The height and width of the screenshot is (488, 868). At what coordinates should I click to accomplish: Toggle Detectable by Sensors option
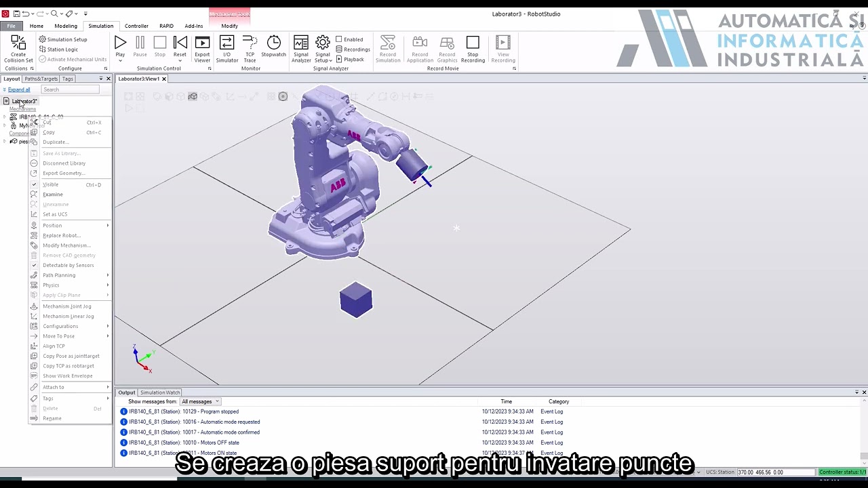[68, 265]
